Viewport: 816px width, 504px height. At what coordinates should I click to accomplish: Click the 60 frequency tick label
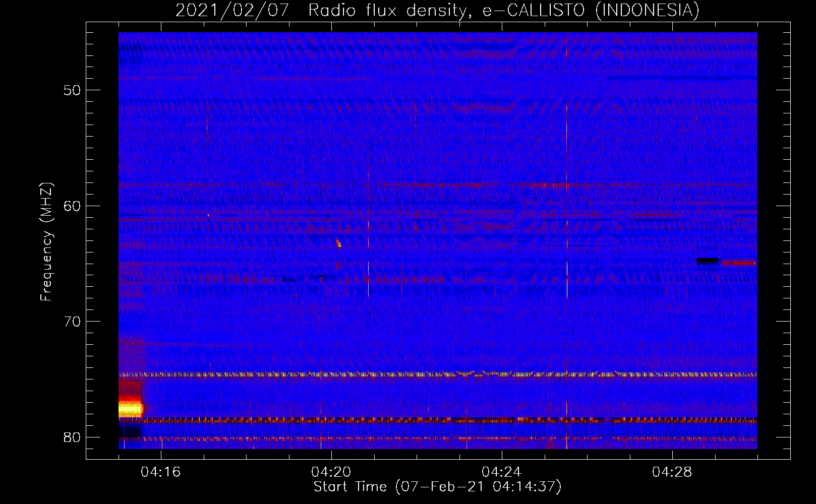[72, 206]
